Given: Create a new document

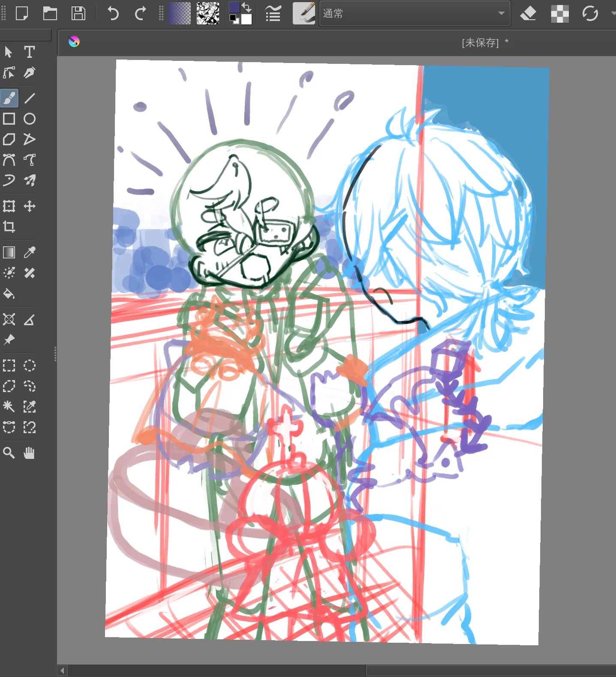Looking at the screenshot, I should 22,13.
